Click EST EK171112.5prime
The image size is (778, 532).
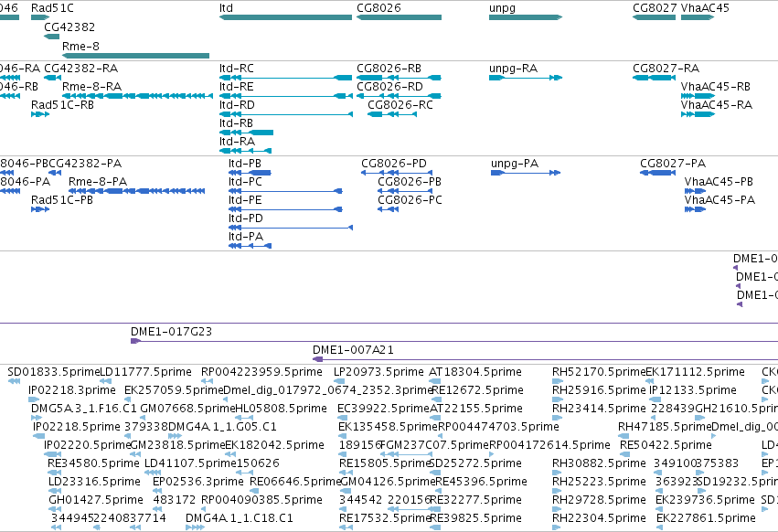(x=649, y=381)
